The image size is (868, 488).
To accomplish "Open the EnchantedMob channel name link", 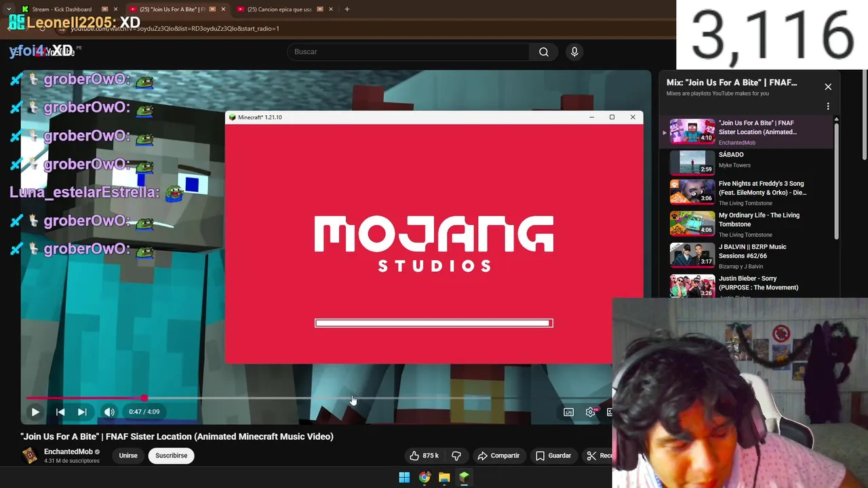I will click(x=68, y=451).
